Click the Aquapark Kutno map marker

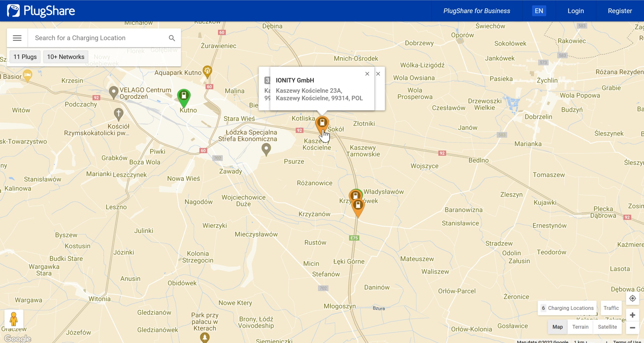pyautogui.click(x=208, y=72)
